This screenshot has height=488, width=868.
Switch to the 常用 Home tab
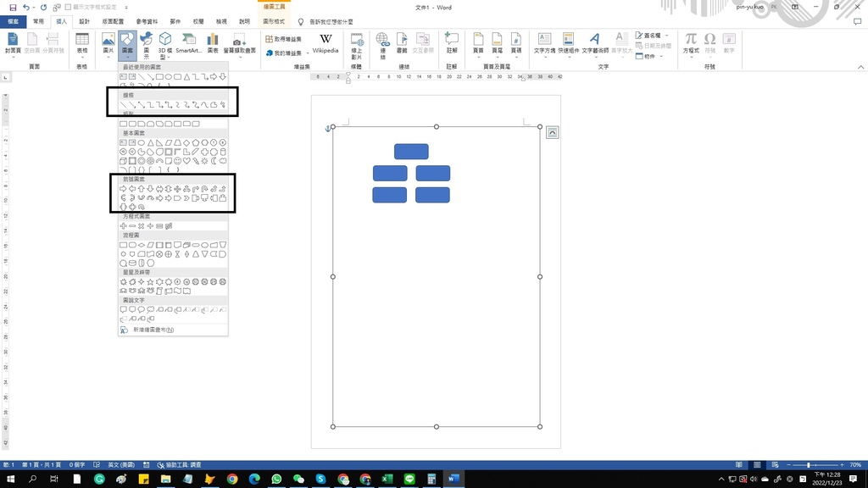pyautogui.click(x=38, y=21)
